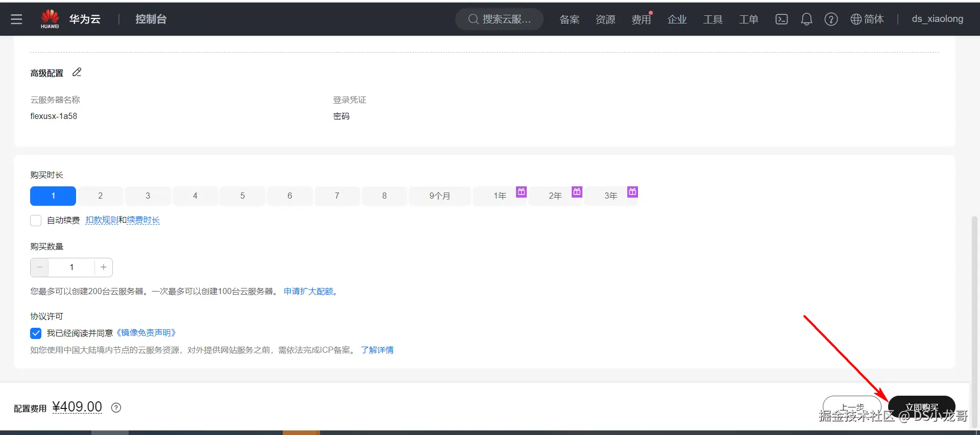Increase purchase quantity with plus button

pyautogui.click(x=104, y=268)
